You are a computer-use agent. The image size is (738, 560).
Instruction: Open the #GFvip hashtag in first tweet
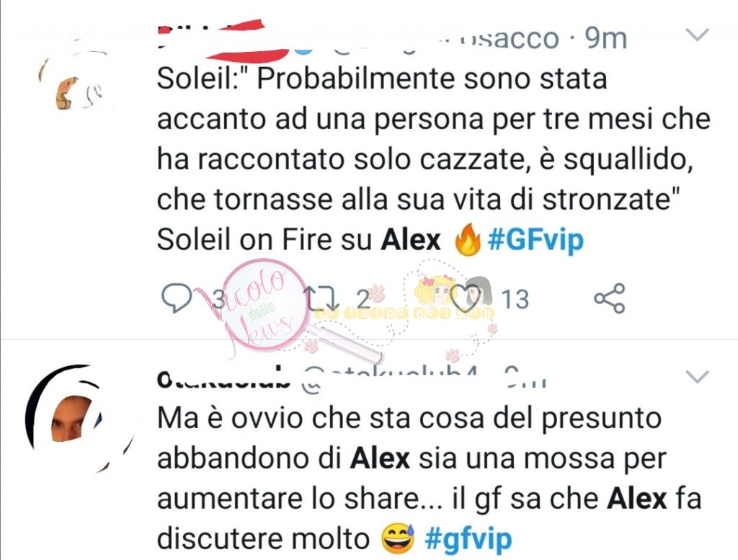tap(535, 240)
